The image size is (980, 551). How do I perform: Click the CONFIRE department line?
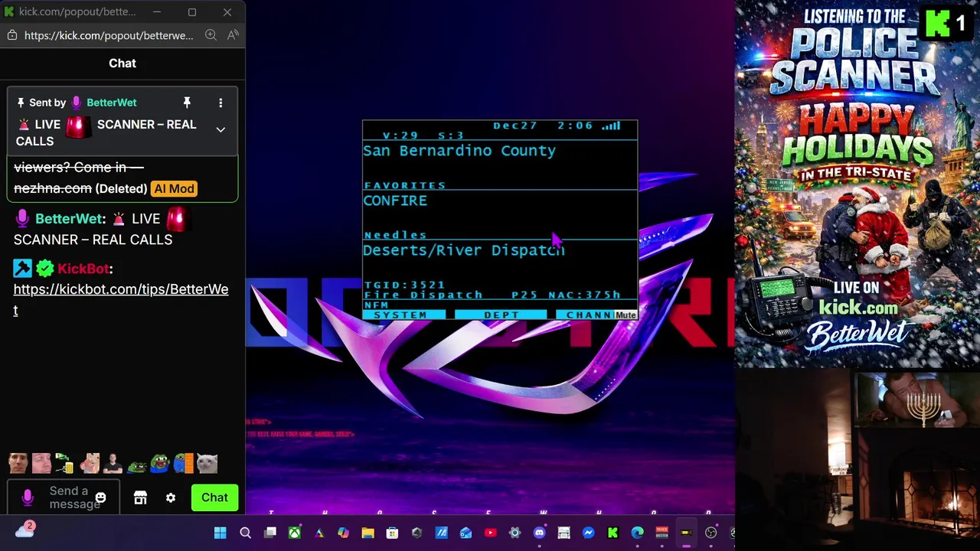(x=395, y=201)
